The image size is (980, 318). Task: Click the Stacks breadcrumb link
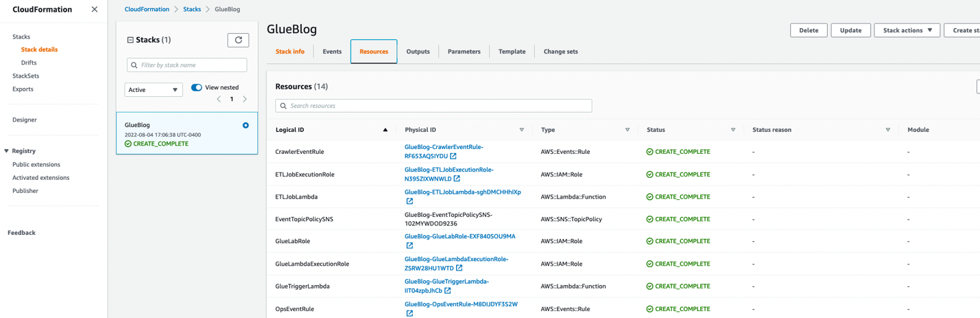click(192, 10)
